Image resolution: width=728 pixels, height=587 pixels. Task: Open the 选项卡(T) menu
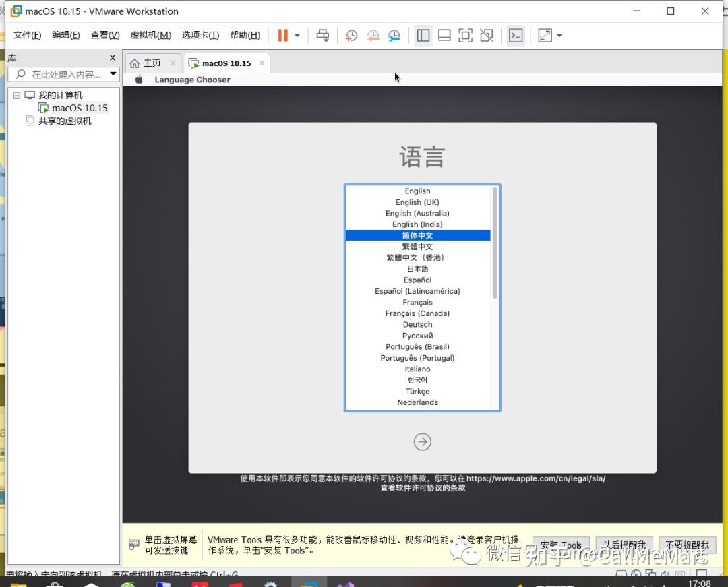[201, 35]
